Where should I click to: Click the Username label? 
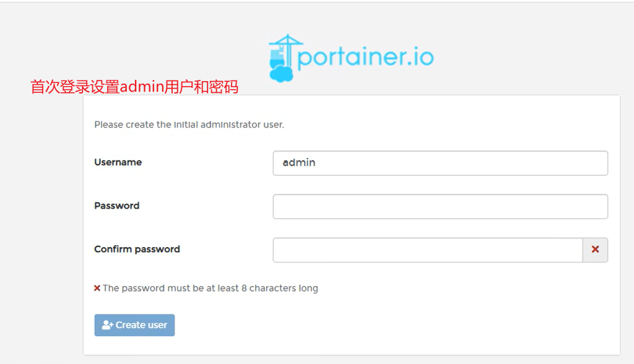[118, 162]
